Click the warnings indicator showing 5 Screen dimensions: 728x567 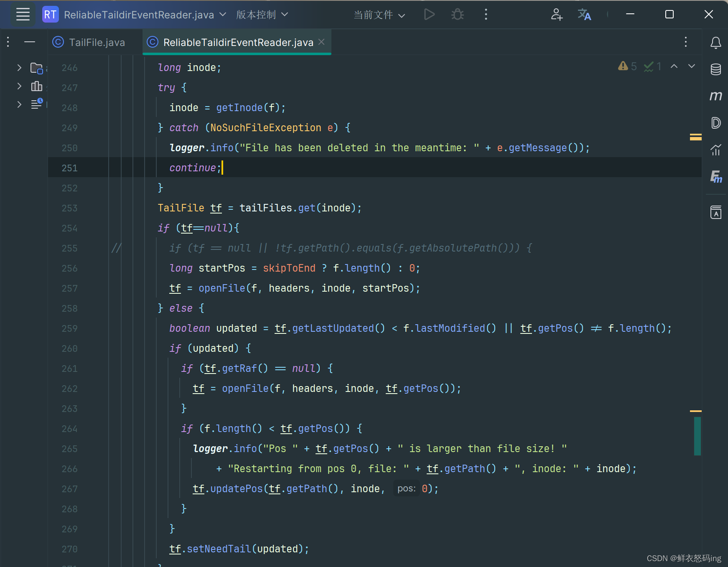coord(627,66)
